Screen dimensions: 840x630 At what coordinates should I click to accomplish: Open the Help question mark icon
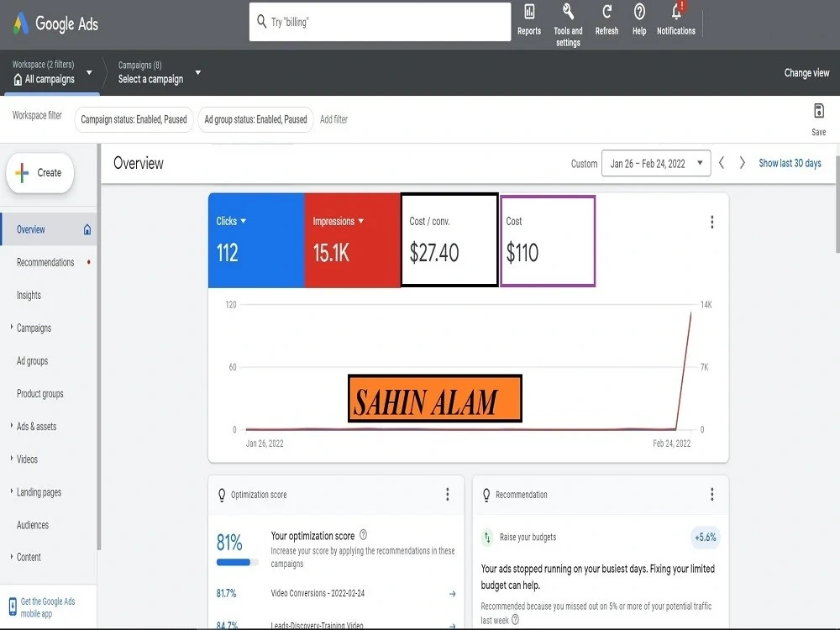tap(639, 12)
